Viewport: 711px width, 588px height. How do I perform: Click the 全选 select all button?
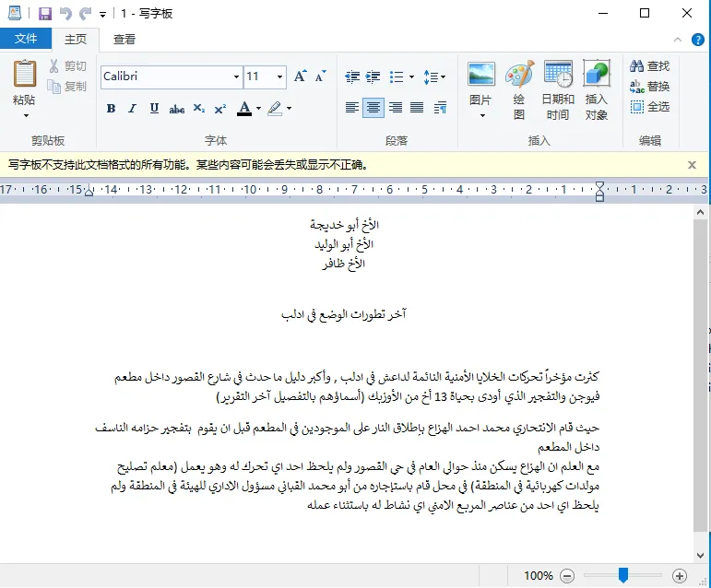click(650, 107)
